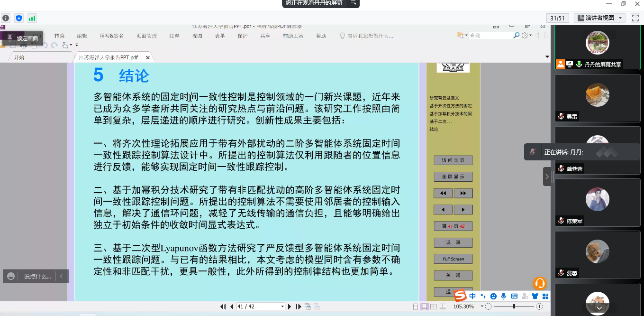Switch to the 开始 tab
644x316 pixels.
(x=19, y=57)
